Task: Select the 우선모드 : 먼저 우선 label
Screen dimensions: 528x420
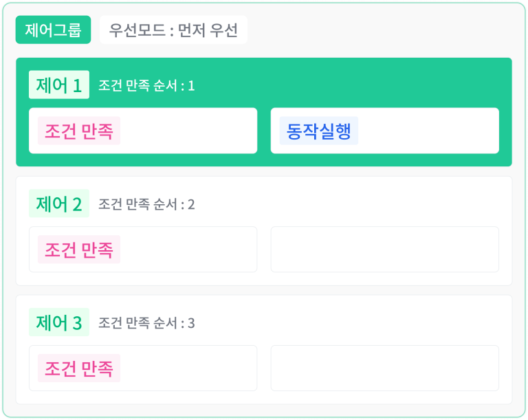Action: (173, 30)
